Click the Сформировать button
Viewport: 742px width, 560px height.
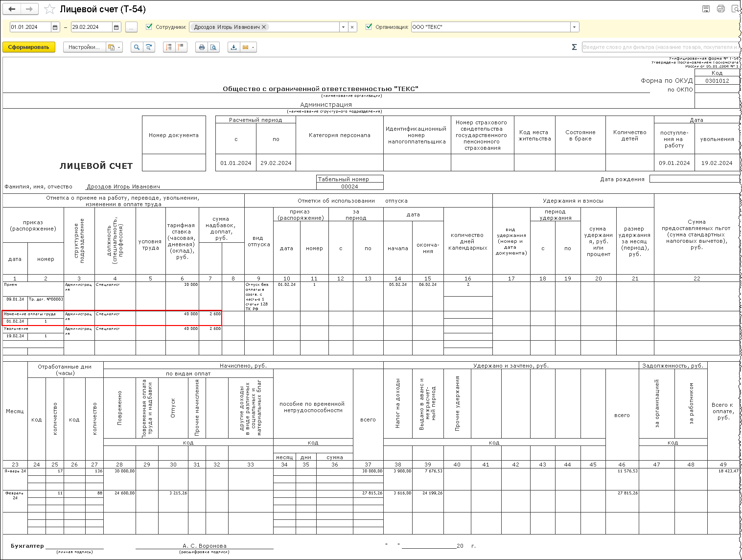(x=28, y=47)
